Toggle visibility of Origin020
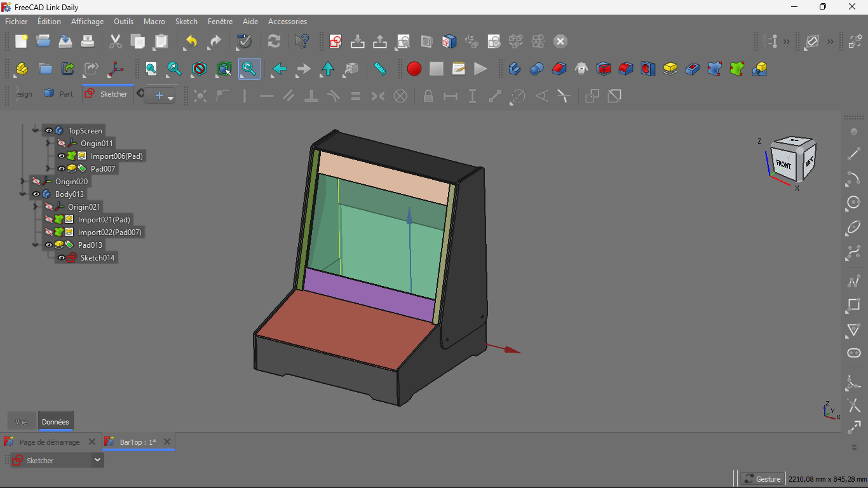This screenshot has height=488, width=868. tap(36, 181)
